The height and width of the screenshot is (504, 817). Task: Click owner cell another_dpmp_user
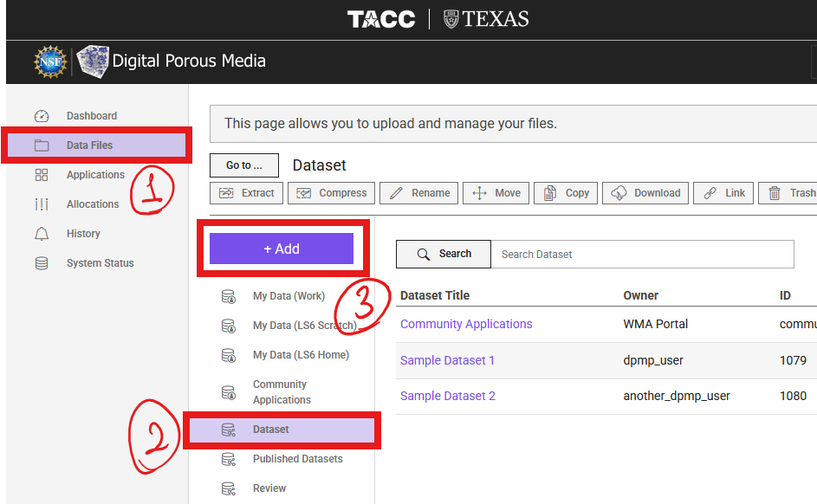(677, 396)
